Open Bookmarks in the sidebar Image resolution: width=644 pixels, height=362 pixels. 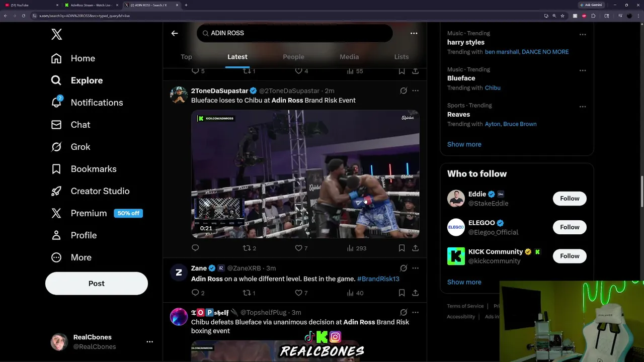pyautogui.click(x=84, y=169)
